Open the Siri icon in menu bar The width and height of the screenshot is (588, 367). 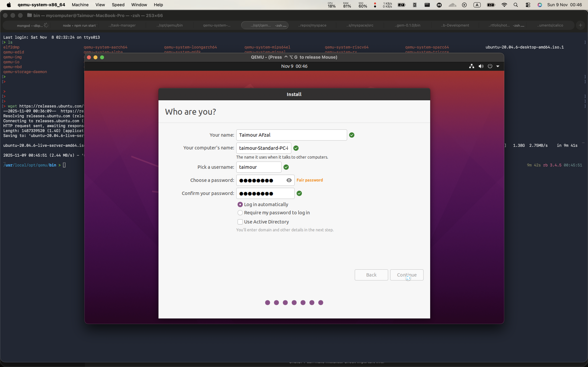point(540,5)
